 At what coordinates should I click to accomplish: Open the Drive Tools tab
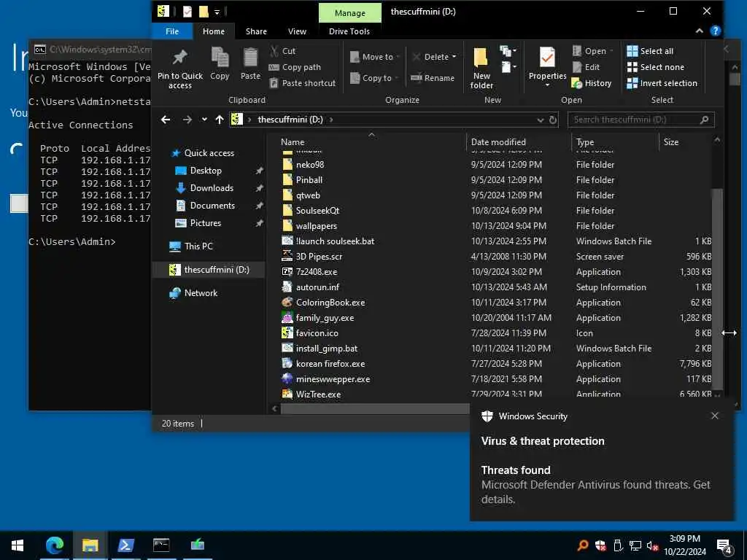(x=349, y=31)
